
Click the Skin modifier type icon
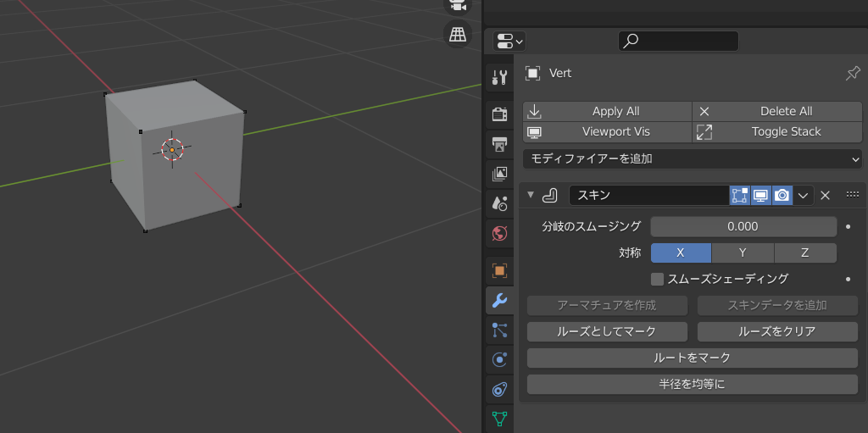(549, 195)
